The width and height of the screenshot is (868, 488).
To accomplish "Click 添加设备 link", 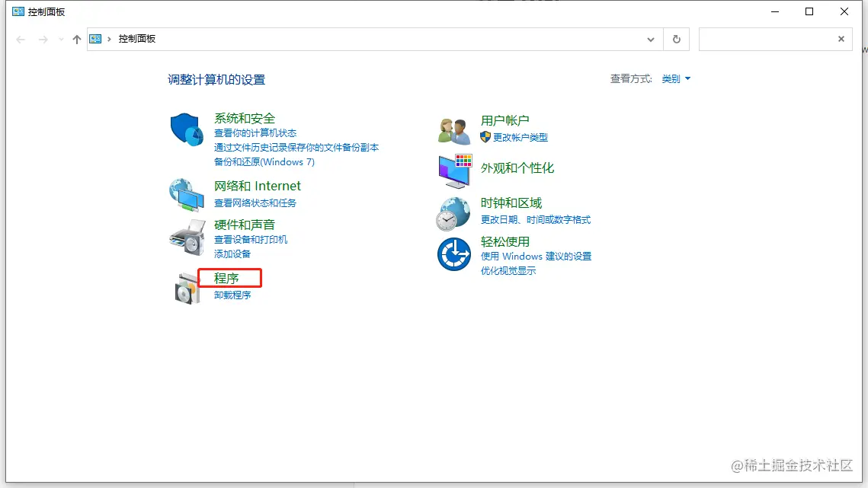I will click(x=232, y=254).
